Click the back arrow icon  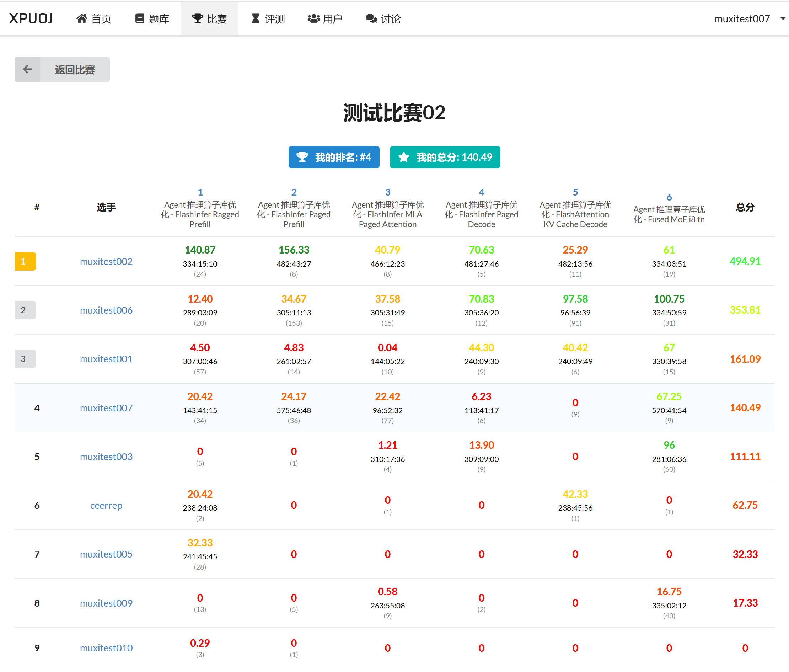pyautogui.click(x=27, y=69)
